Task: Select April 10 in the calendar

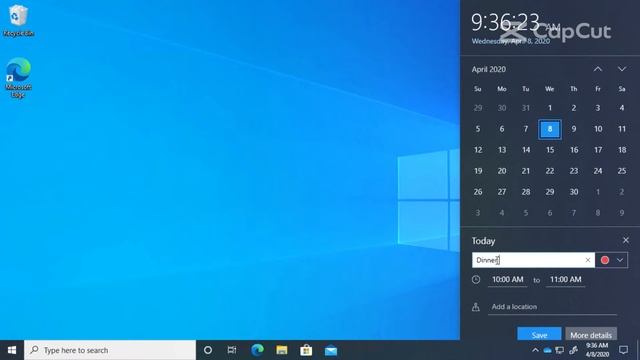Action: [598, 129]
